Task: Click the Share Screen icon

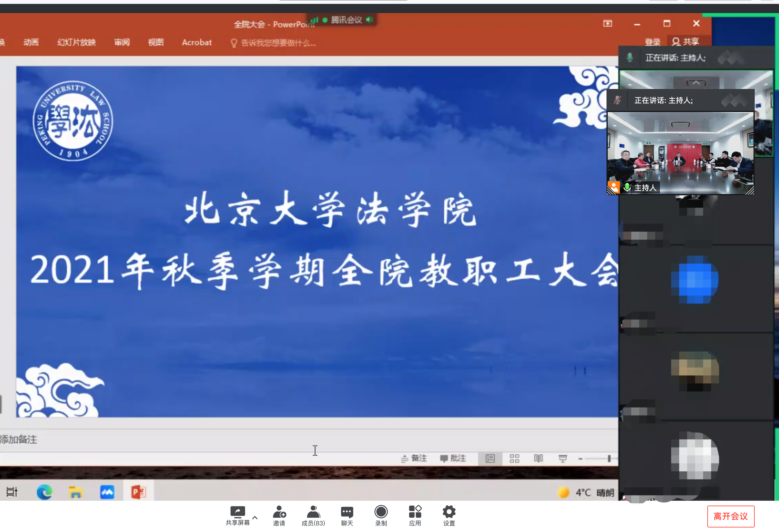Action: pos(237,512)
